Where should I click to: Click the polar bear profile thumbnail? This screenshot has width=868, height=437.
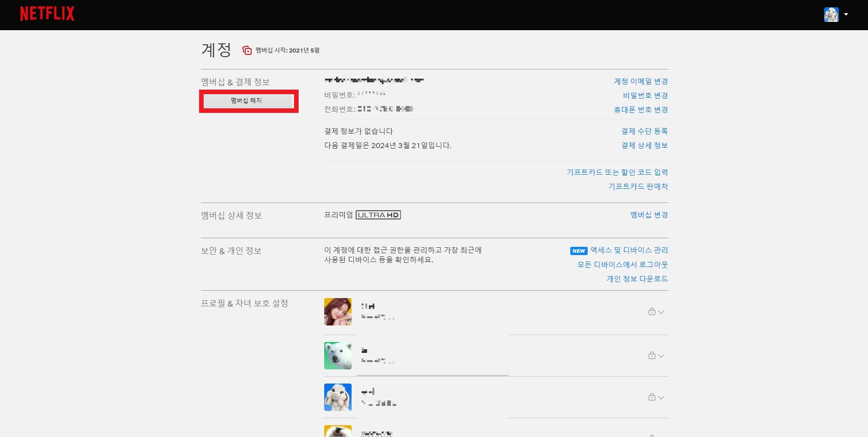(338, 355)
